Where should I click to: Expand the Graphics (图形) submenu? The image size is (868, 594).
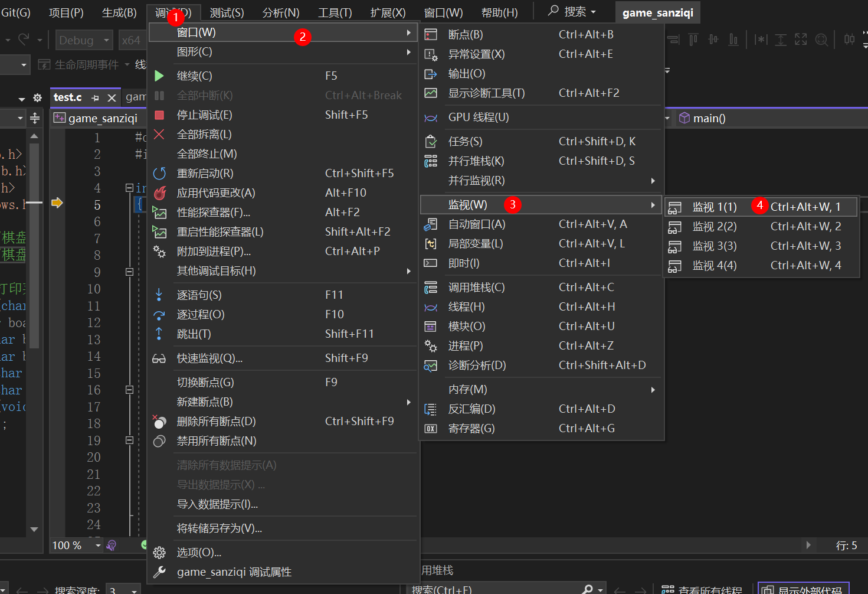point(283,52)
